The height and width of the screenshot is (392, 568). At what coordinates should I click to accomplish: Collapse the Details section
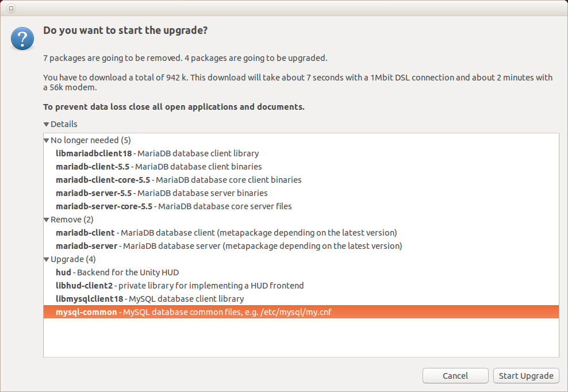pyautogui.click(x=46, y=124)
